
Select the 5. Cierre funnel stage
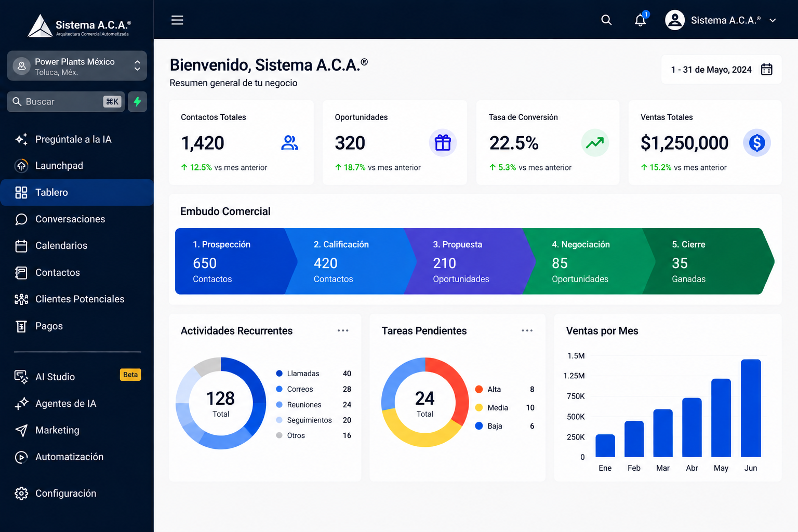click(709, 261)
